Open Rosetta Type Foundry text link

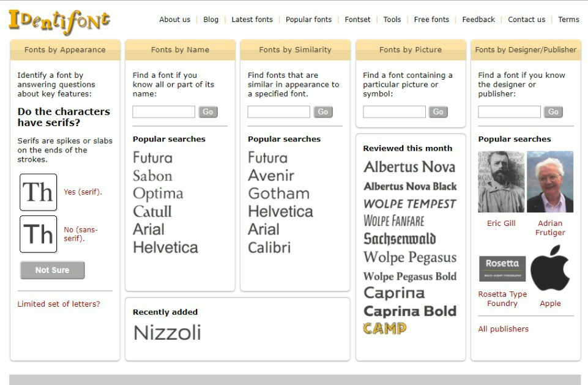(x=502, y=299)
